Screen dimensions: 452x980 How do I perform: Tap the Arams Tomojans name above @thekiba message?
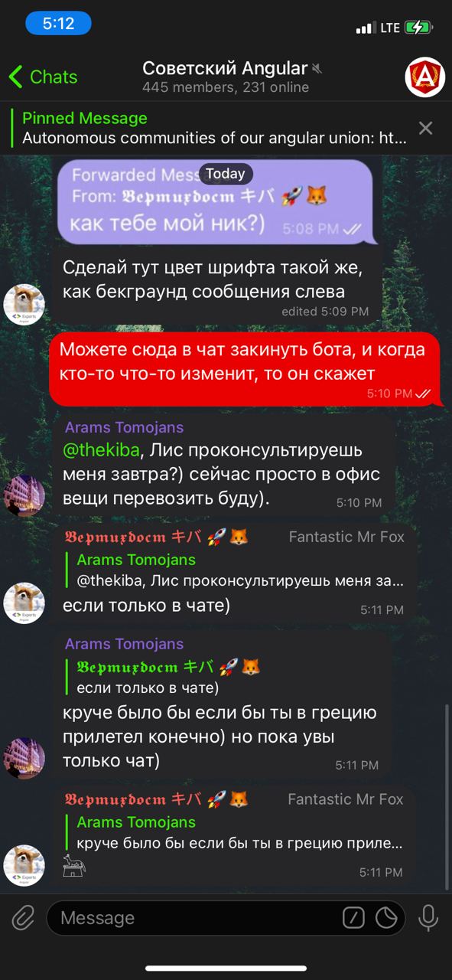pos(124,427)
